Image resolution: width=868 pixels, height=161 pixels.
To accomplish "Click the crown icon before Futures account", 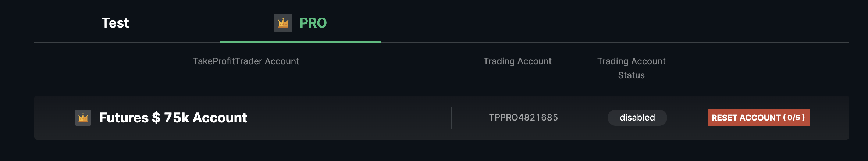I will point(83,118).
